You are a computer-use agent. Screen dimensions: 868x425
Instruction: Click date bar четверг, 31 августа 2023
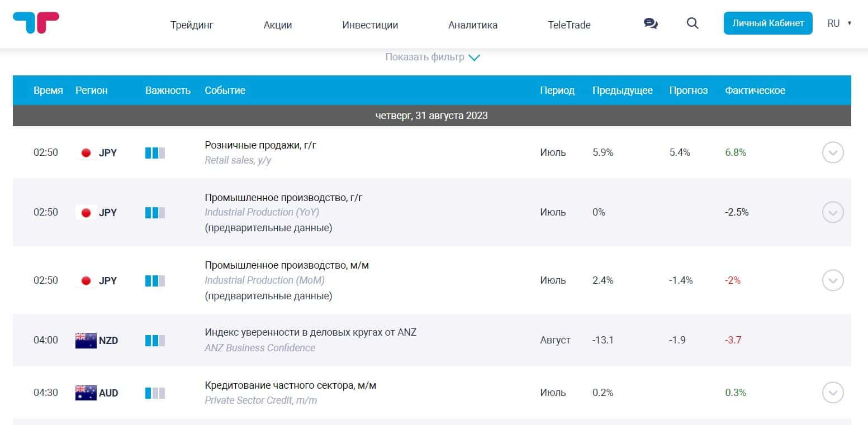(x=432, y=116)
